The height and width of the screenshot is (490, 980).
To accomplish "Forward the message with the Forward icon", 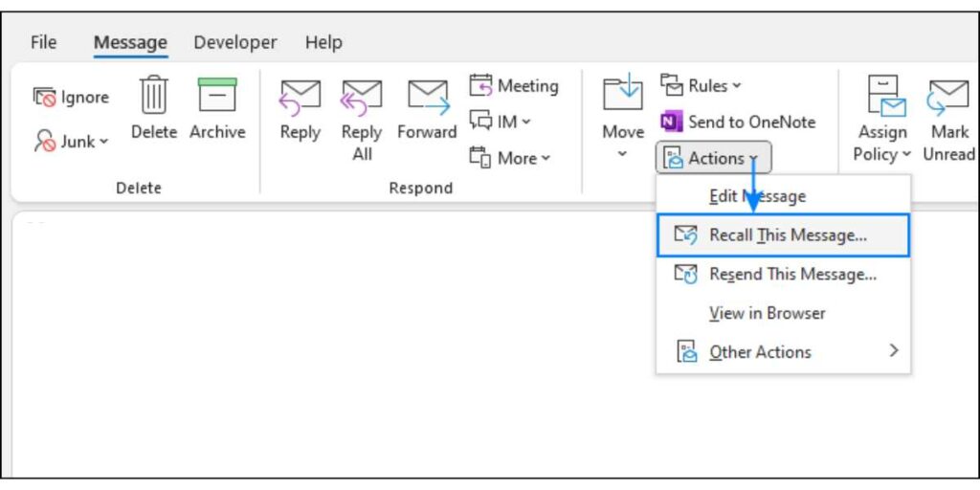I will coord(429,97).
